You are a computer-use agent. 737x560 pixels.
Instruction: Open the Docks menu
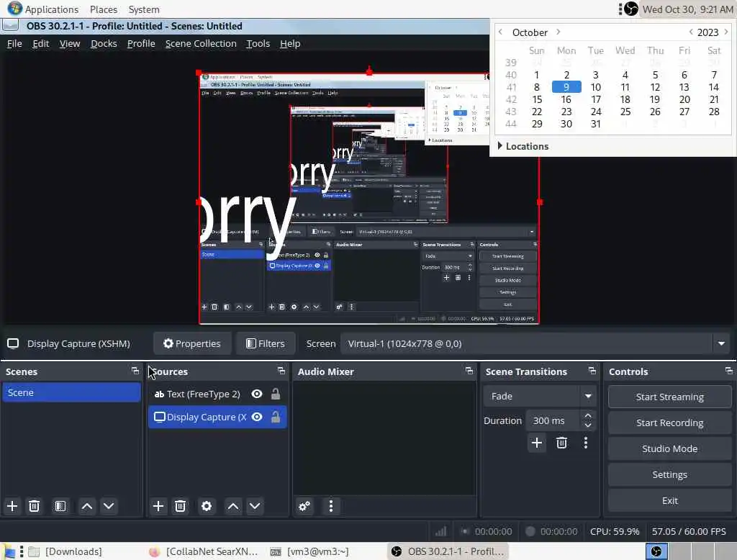[104, 44]
